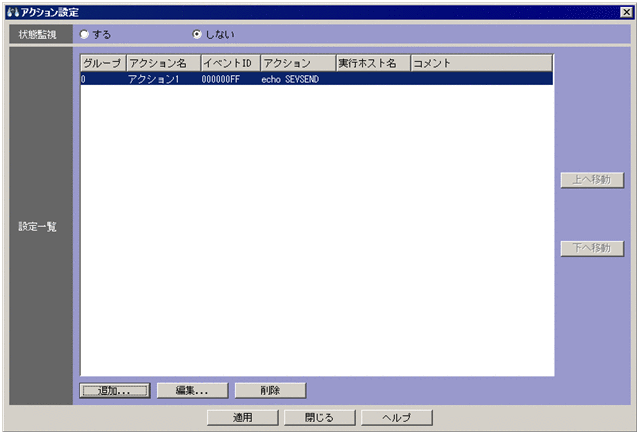Image resolution: width=640 pixels, height=435 pixels.
Task: Click group value 0 in first row
Action: pos(83,79)
